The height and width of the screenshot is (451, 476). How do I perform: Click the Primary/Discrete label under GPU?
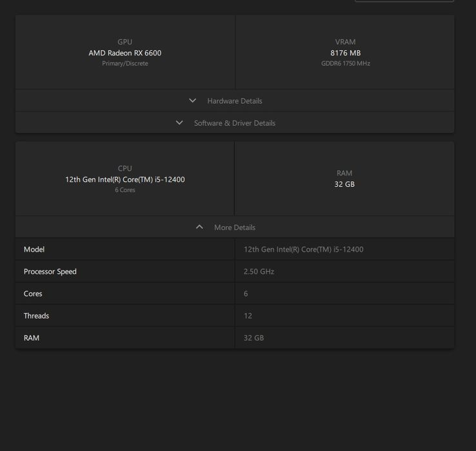click(124, 63)
